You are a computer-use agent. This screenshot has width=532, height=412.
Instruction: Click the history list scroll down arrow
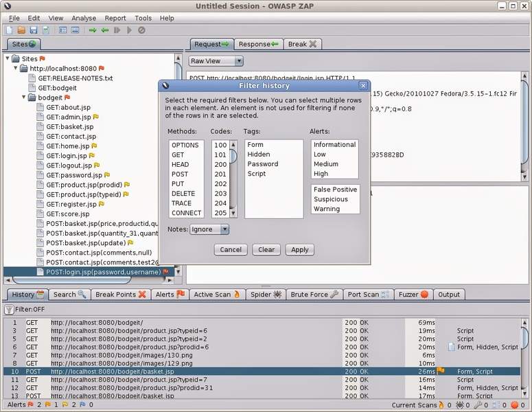click(x=524, y=393)
